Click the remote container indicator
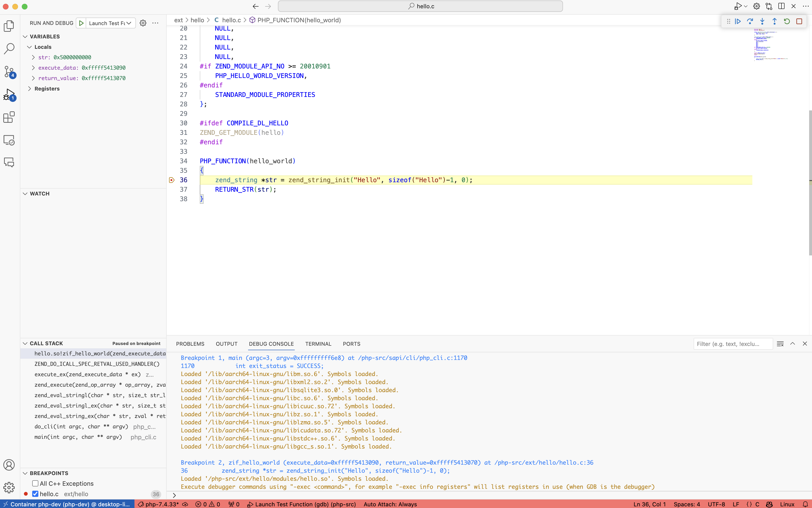This screenshot has height=508, width=812. [x=67, y=504]
